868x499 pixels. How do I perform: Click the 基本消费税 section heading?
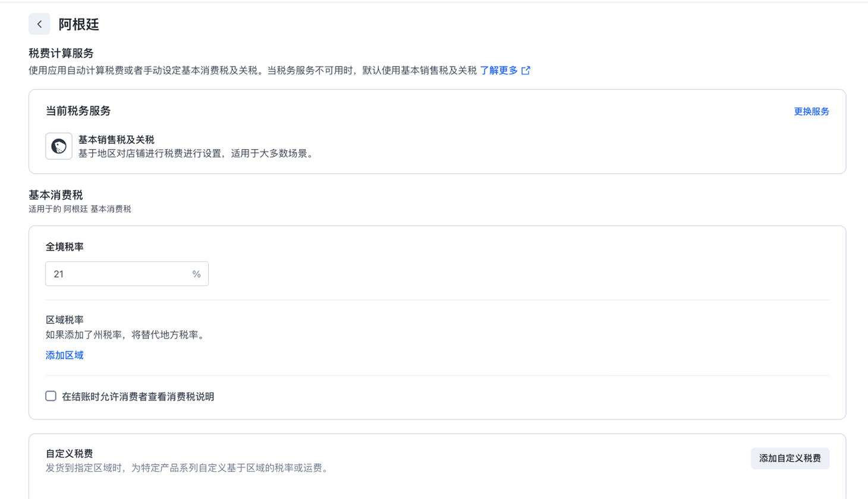tap(56, 195)
